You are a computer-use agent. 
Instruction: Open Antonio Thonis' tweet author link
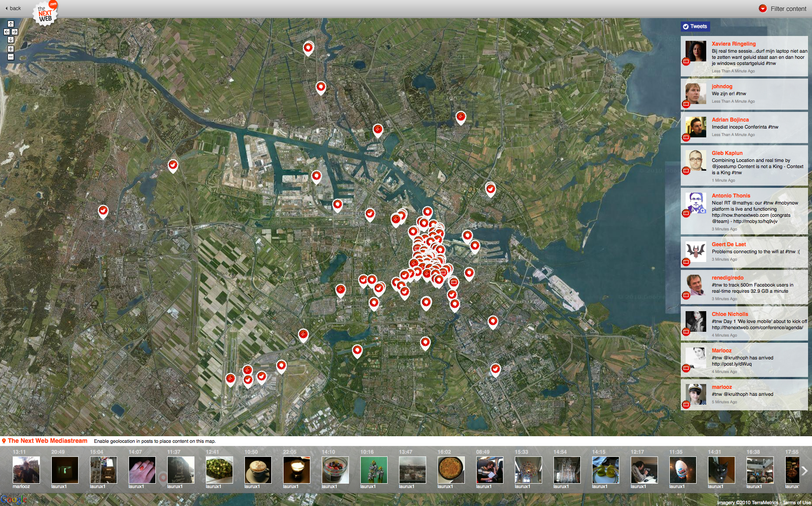731,196
